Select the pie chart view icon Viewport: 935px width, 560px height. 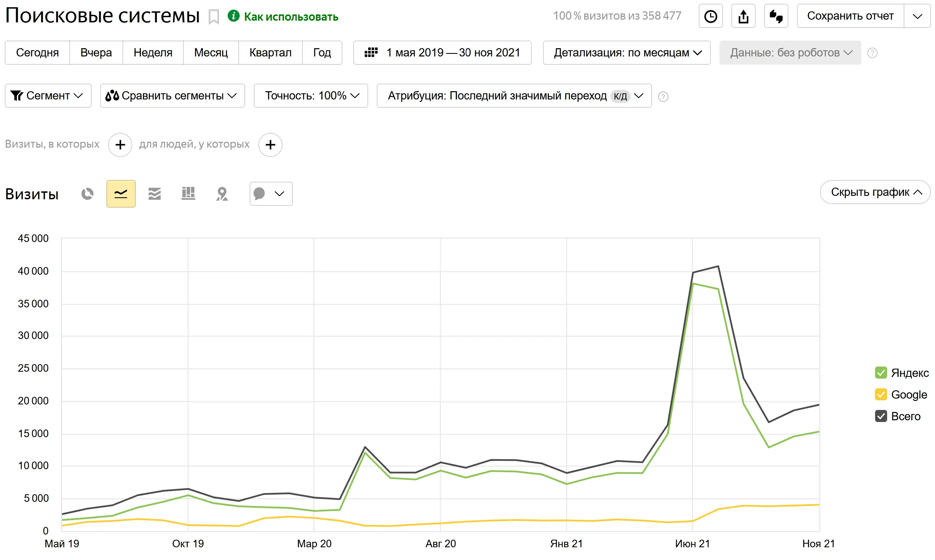[87, 193]
